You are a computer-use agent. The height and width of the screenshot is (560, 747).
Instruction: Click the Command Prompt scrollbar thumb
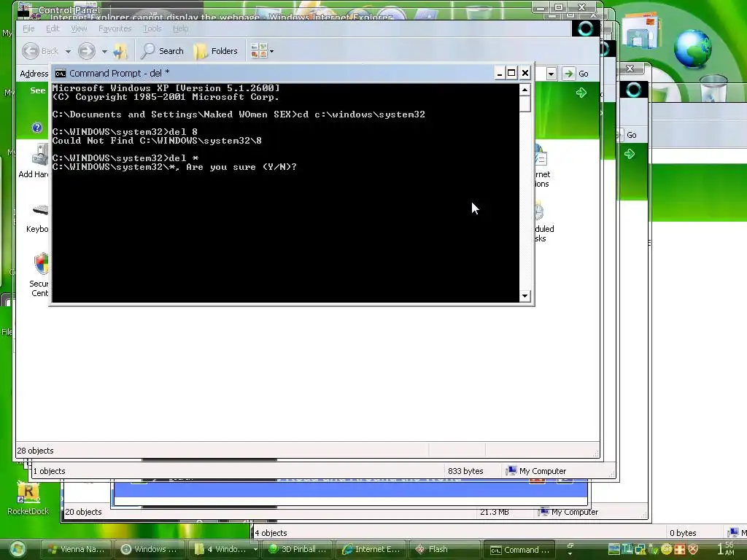pyautogui.click(x=525, y=104)
